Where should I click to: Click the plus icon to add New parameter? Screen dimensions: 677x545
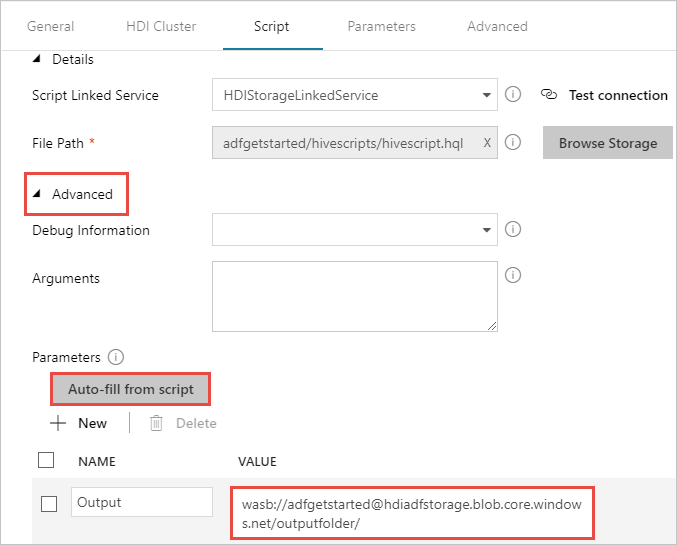pyautogui.click(x=59, y=423)
